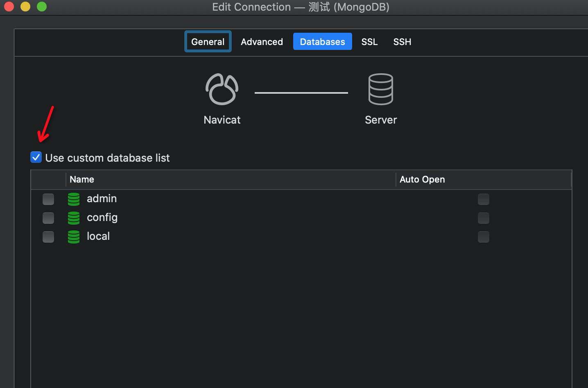Select the Databases tab
Viewport: 588px width, 388px height.
tap(323, 41)
